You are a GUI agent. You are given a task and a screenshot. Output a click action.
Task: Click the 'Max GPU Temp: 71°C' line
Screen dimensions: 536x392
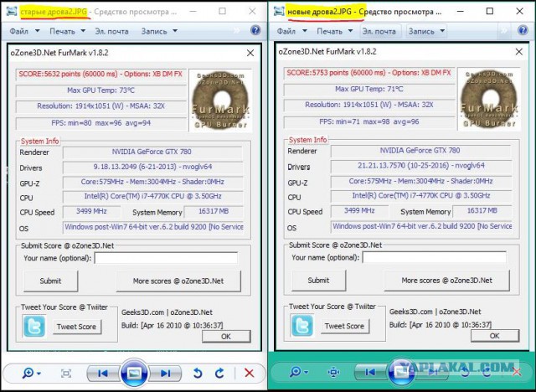pos(369,89)
